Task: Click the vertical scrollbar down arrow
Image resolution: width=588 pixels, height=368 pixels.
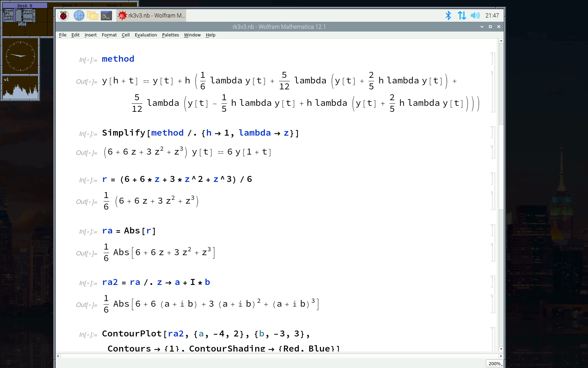Action: click(501, 349)
